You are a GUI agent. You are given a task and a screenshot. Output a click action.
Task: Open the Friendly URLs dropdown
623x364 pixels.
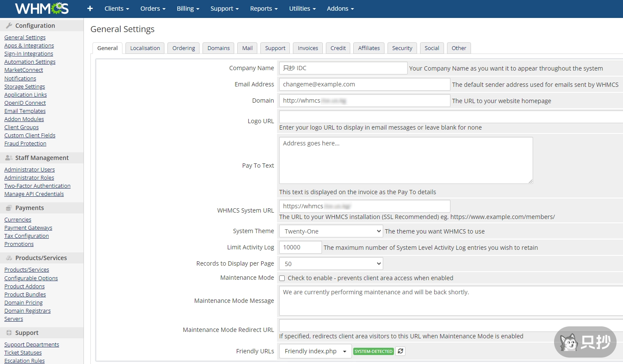coord(315,351)
